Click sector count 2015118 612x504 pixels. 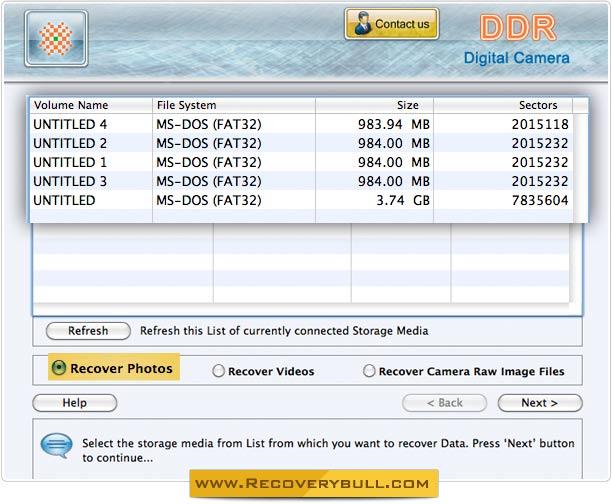540,124
